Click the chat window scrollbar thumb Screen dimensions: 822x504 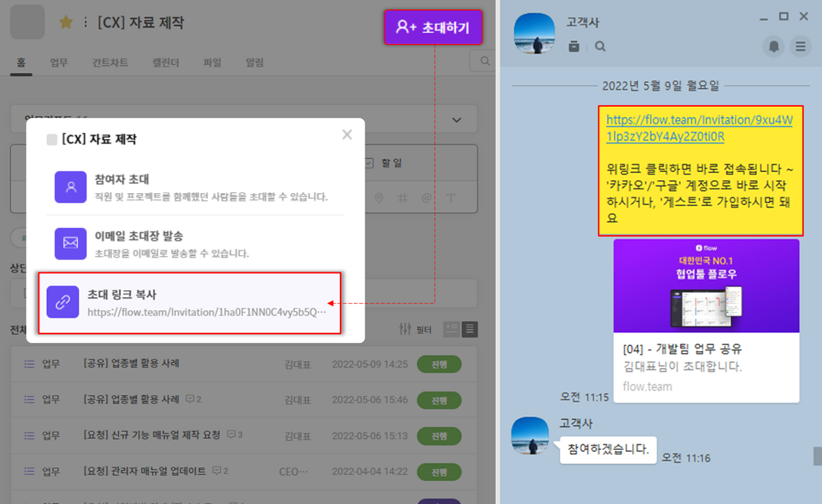point(818,456)
